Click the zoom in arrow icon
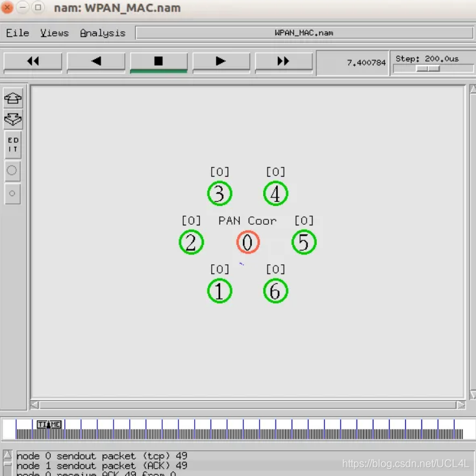 click(13, 98)
